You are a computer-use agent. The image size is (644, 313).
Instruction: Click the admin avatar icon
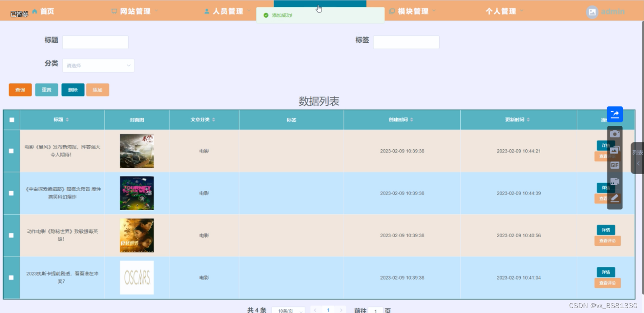point(592,12)
